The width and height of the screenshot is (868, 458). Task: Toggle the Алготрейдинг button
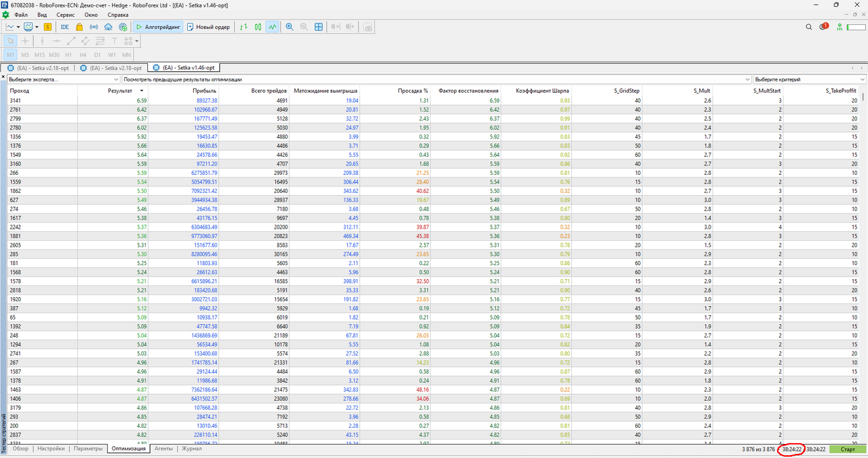tap(158, 27)
